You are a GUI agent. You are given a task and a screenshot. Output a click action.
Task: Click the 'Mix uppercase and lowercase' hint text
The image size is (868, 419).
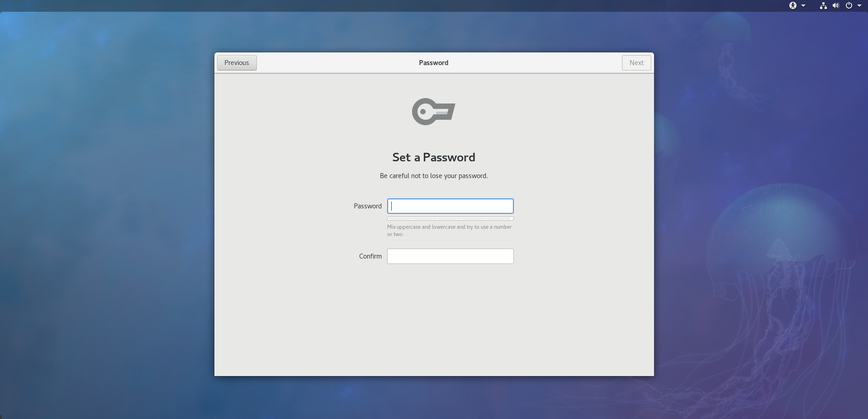449,231
